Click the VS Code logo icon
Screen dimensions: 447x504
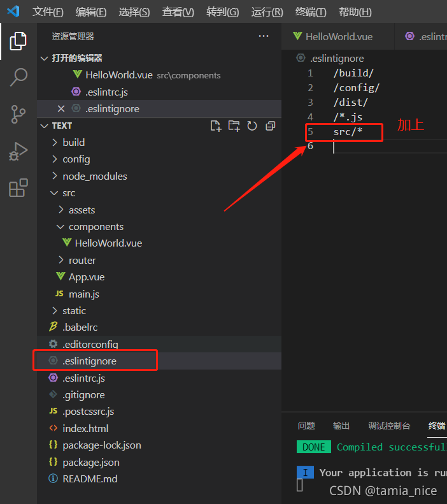tap(13, 11)
